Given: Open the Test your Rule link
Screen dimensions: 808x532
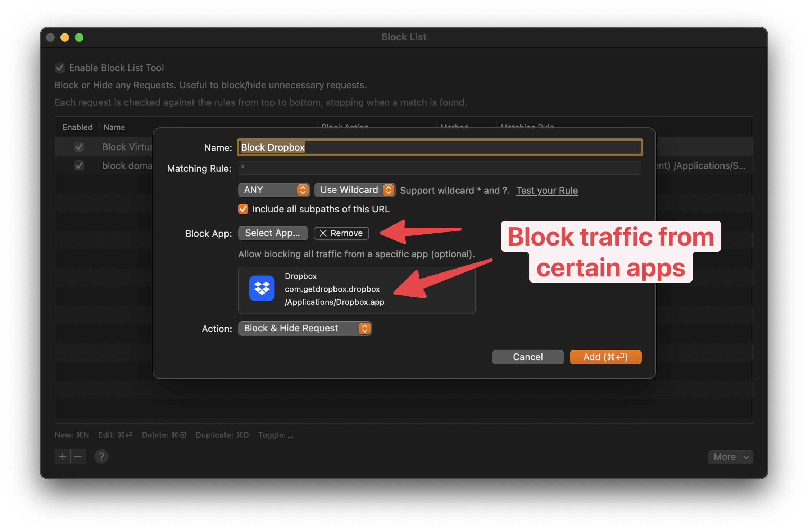Looking at the screenshot, I should click(x=547, y=190).
